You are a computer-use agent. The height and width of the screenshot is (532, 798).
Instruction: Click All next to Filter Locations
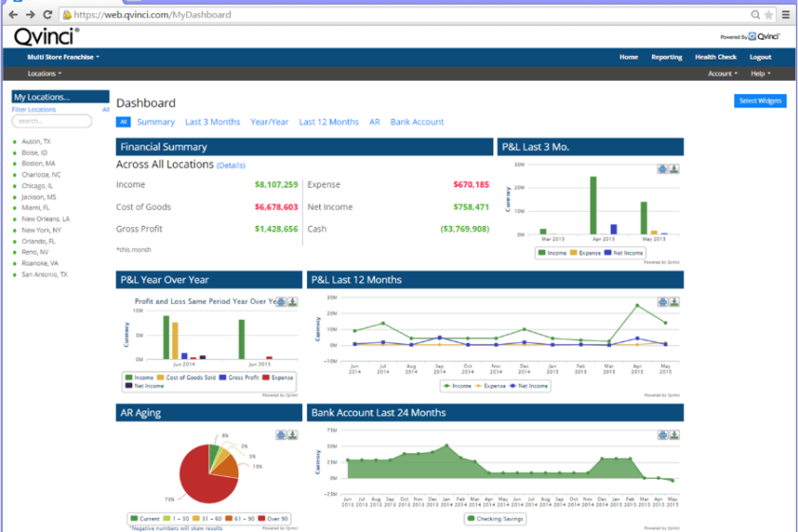tap(105, 109)
